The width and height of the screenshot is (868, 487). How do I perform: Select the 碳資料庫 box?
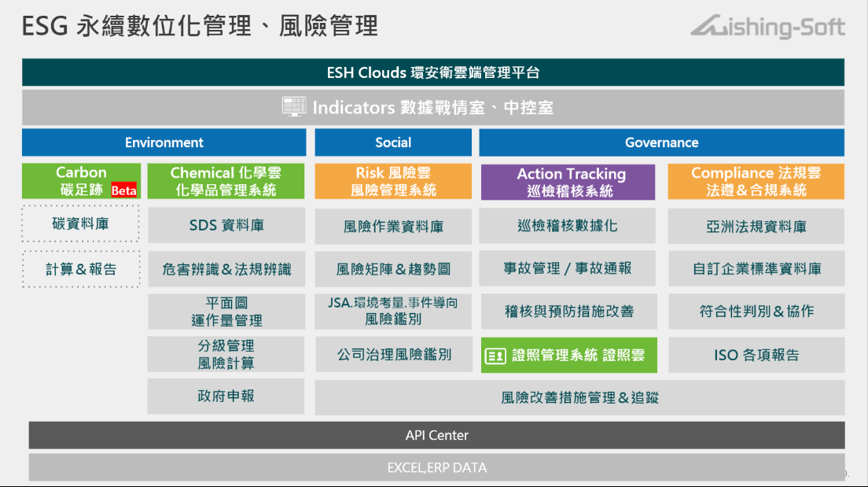(x=81, y=223)
